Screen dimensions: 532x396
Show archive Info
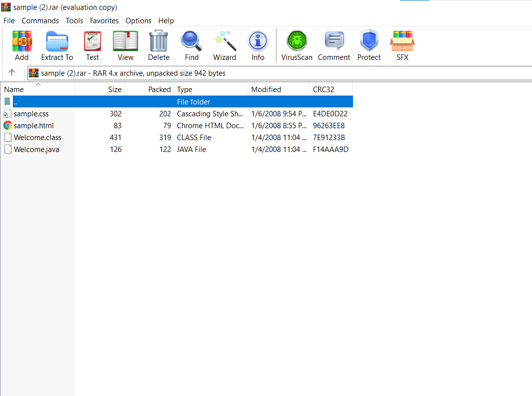pyautogui.click(x=258, y=45)
